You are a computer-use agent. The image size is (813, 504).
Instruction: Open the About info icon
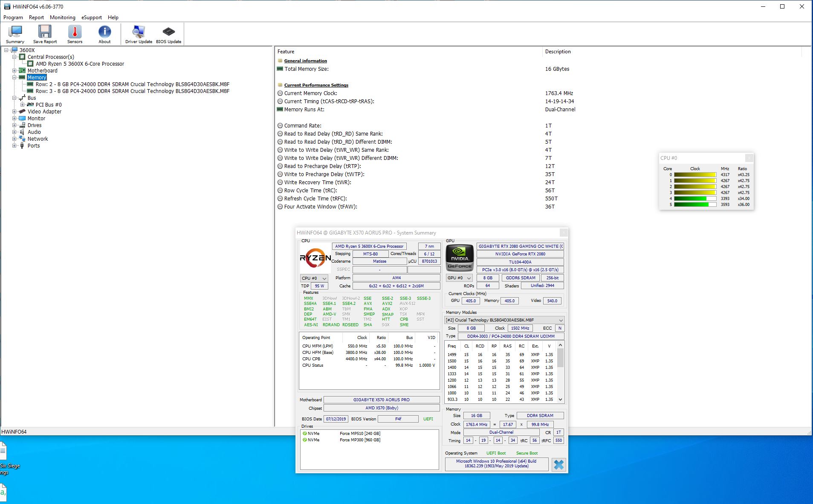pos(104,34)
